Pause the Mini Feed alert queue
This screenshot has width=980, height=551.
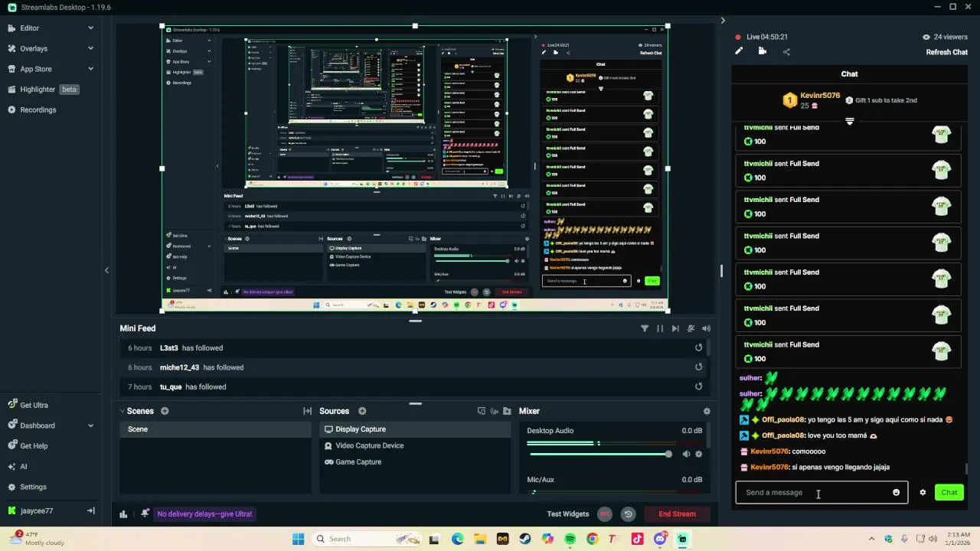(x=660, y=328)
